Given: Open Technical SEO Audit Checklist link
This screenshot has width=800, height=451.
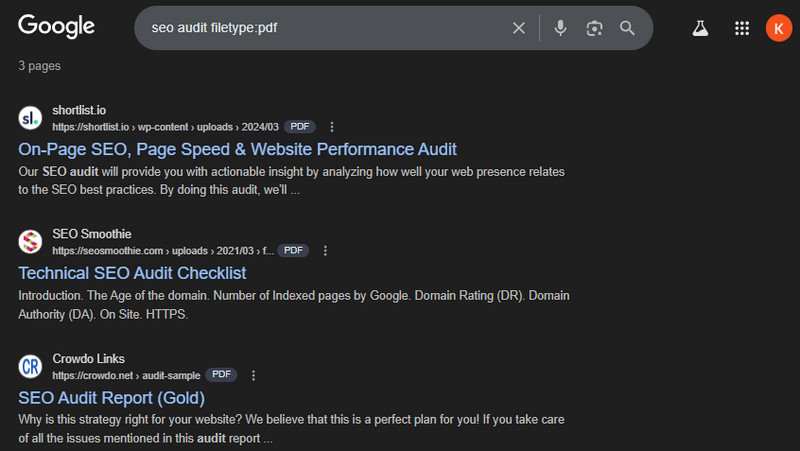Looking at the screenshot, I should [132, 273].
